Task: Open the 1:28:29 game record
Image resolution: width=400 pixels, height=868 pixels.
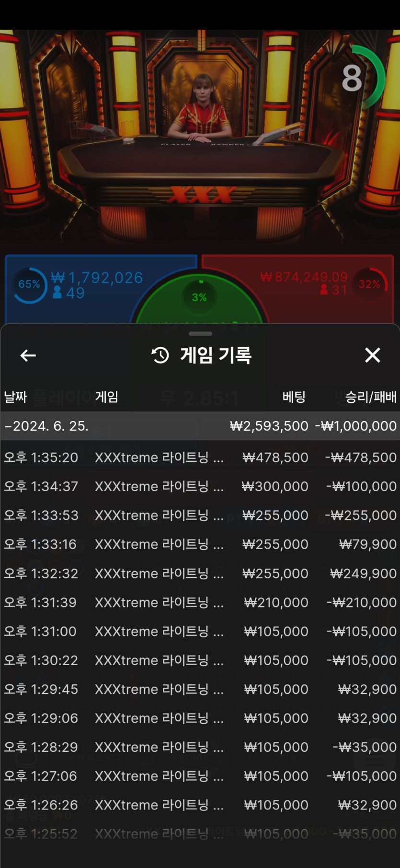Action: (x=200, y=747)
